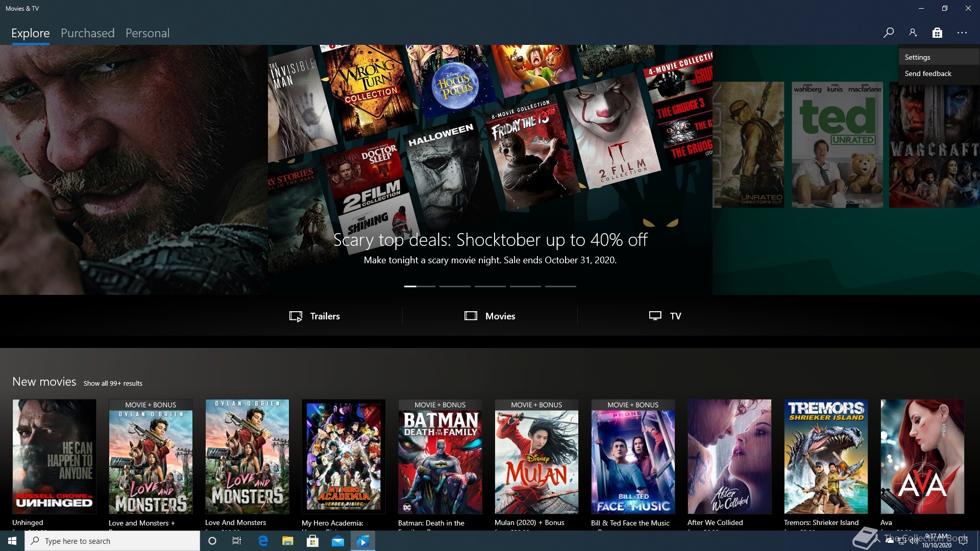Viewport: 980px width, 551px height.
Task: Open Mulan (2020) + Bonus poster
Action: [x=536, y=457]
